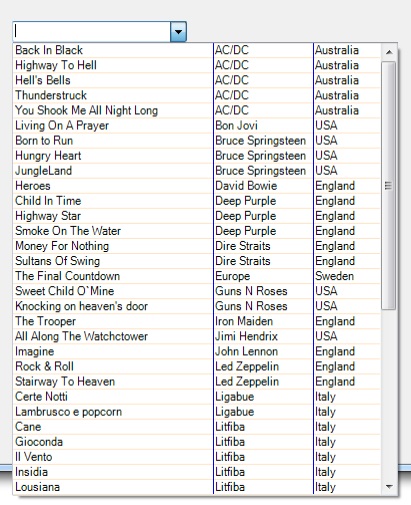Select The Trooper by Iron Maiden
Viewport: 411px width, 505px height.
pyautogui.click(x=197, y=321)
